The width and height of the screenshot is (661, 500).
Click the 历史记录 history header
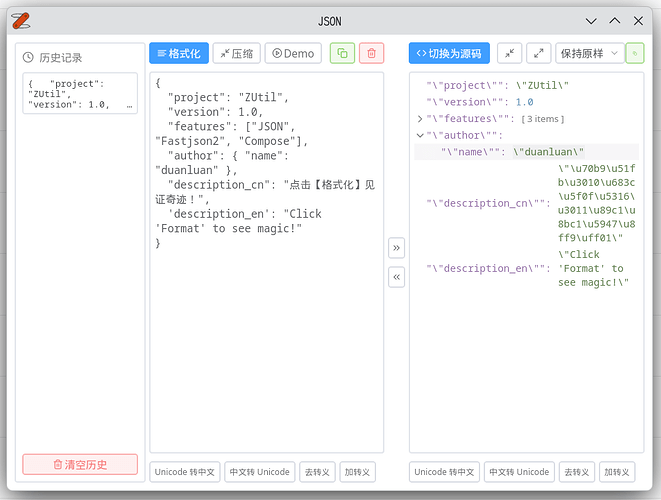[x=52, y=57]
